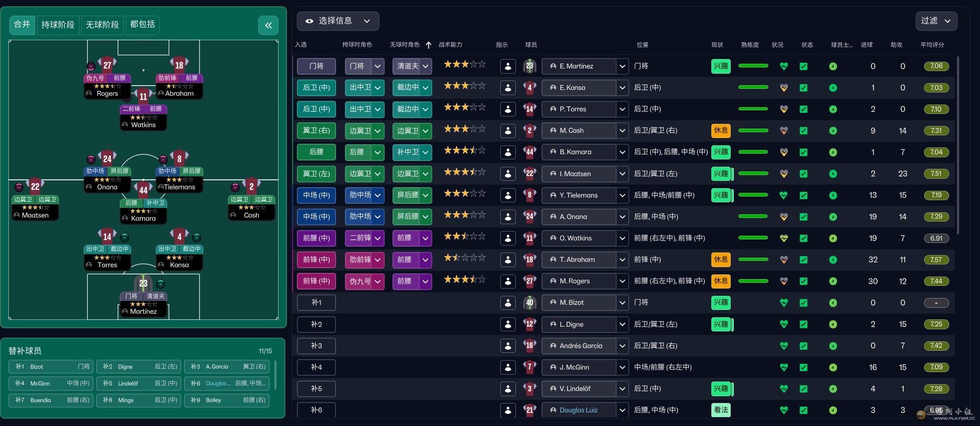The height and width of the screenshot is (426, 980).
Task: Click the morale heart icon in T. Abraham's row
Action: tap(783, 260)
